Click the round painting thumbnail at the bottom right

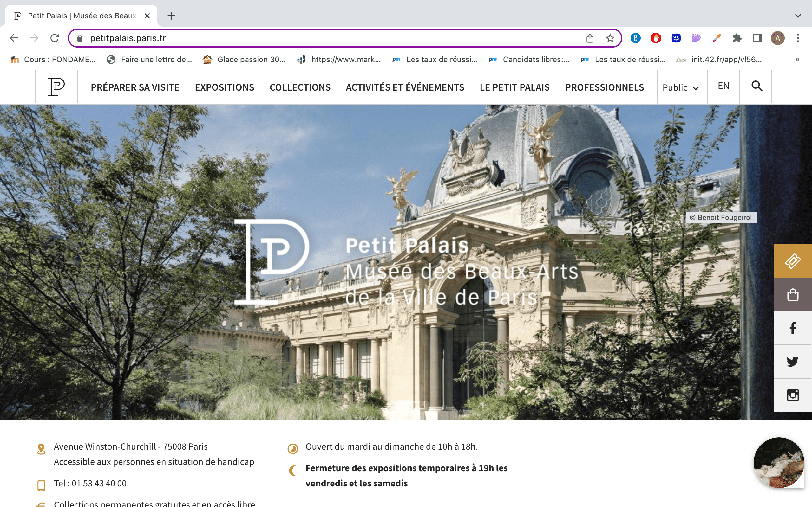(778, 463)
